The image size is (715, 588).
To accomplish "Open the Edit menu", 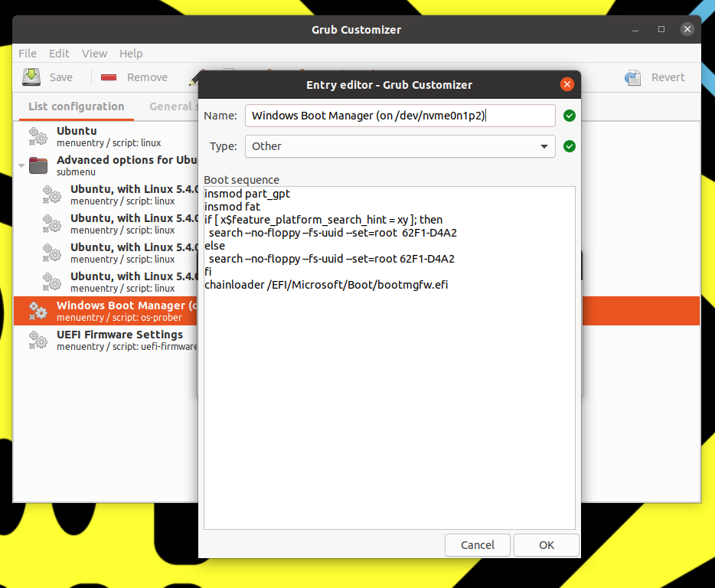I will pos(59,54).
